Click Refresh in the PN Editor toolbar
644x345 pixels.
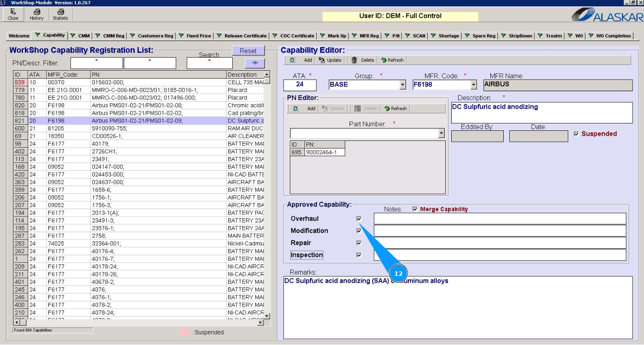[x=396, y=109]
